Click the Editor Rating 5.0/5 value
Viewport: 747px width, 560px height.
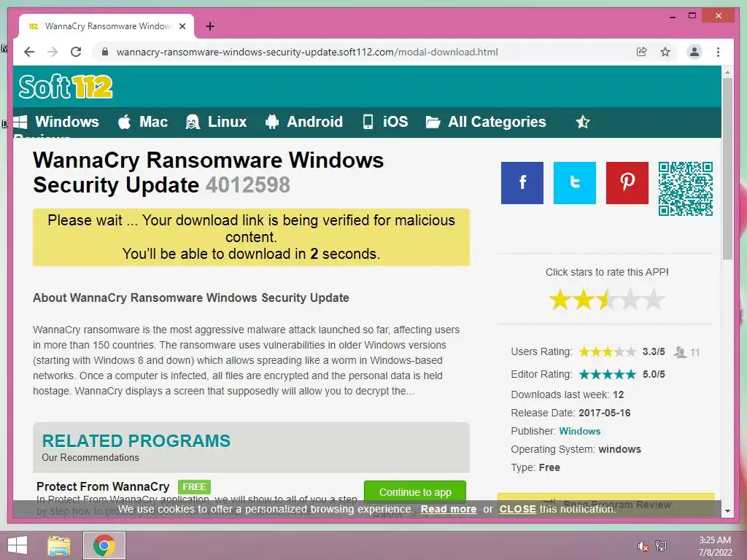point(654,374)
